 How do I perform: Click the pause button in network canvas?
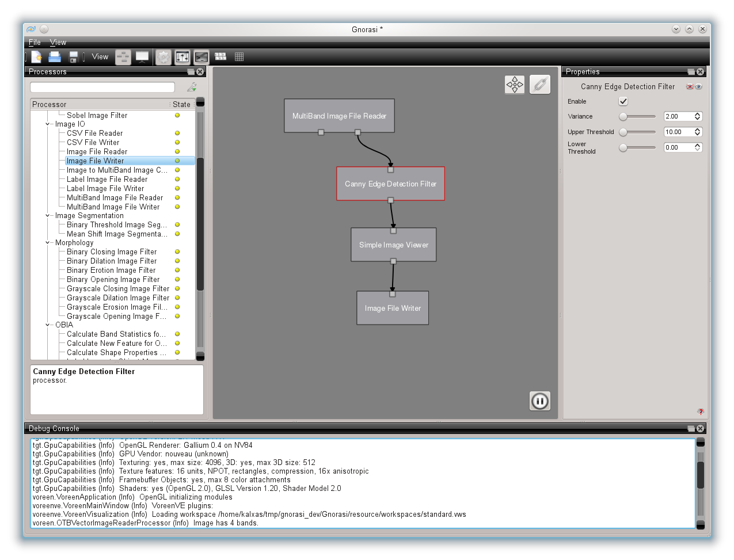click(539, 401)
